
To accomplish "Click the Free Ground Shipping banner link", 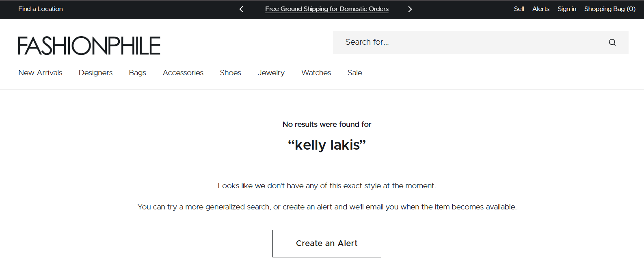I will coord(326,9).
